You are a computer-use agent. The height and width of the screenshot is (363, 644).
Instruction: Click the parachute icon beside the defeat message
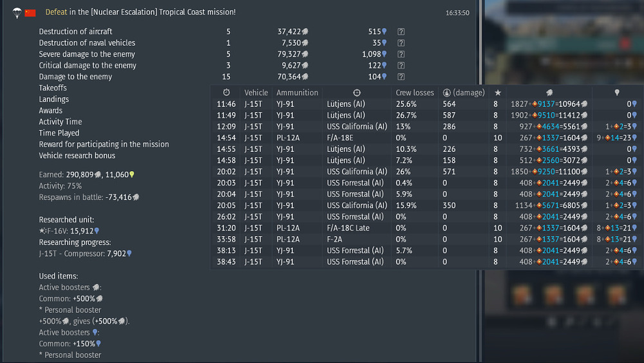pyautogui.click(x=17, y=13)
